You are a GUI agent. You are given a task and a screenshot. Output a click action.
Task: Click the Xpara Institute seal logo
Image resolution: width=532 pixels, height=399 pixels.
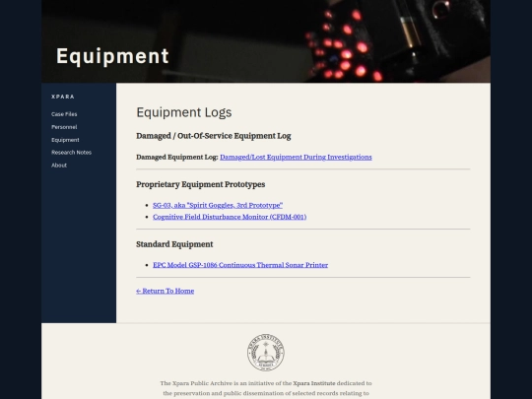266,353
